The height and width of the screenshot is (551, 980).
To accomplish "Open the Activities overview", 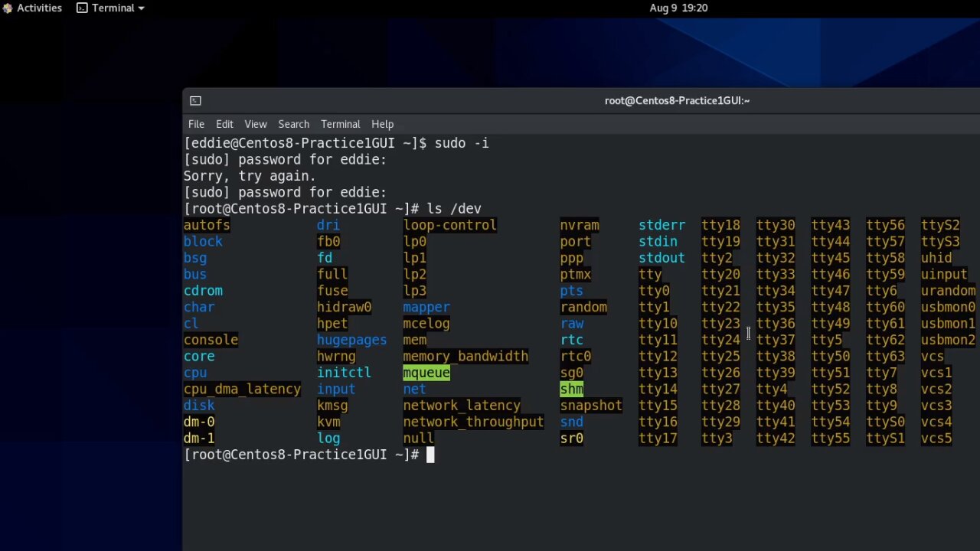I will coord(32,8).
